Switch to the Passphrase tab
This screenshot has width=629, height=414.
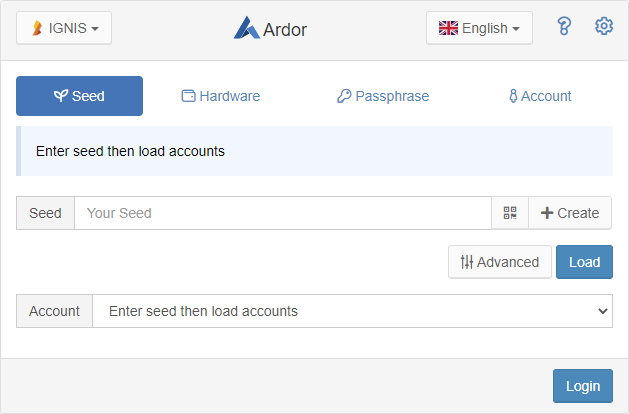(383, 96)
